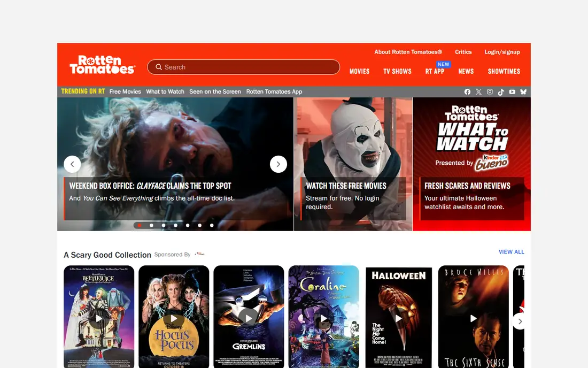
Task: Open the TikTok social icon
Action: [501, 91]
